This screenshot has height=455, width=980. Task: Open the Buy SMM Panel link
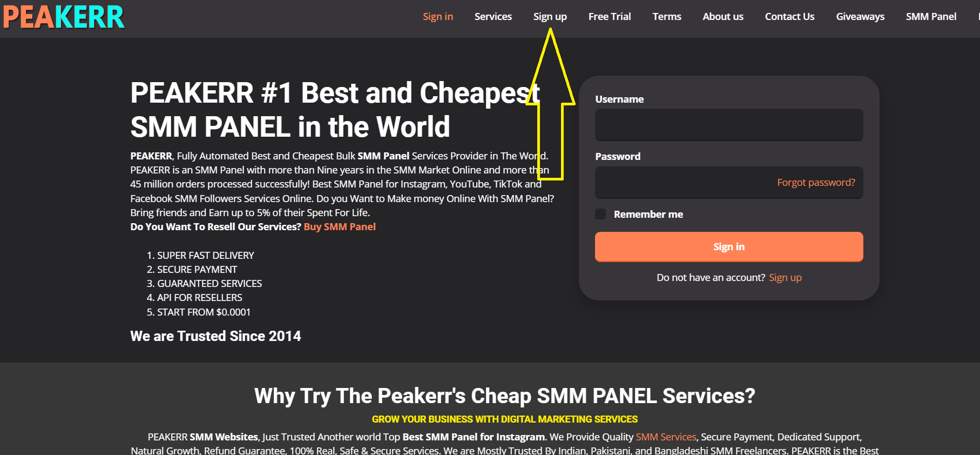[340, 227]
